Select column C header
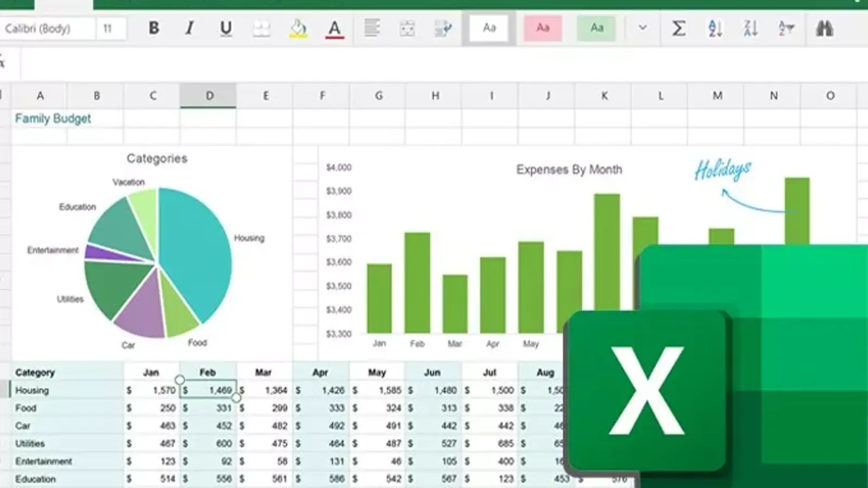Viewport: 868px width, 488px height. tap(152, 96)
